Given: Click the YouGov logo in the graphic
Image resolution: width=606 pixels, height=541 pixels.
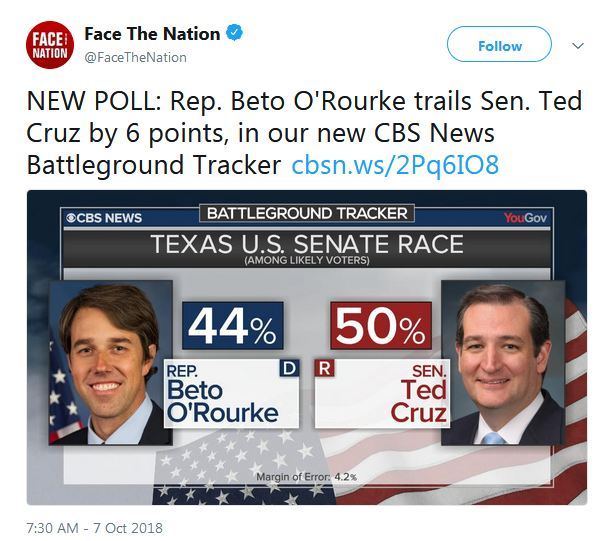Looking at the screenshot, I should pos(522,217).
